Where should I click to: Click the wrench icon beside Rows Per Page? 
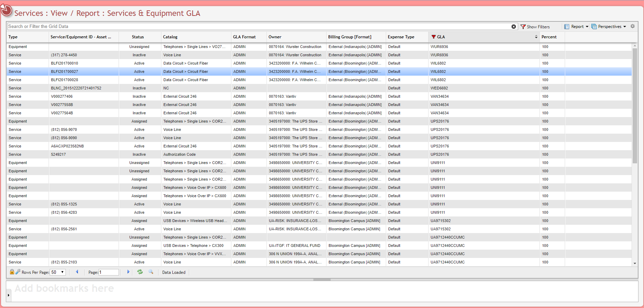[18, 272]
